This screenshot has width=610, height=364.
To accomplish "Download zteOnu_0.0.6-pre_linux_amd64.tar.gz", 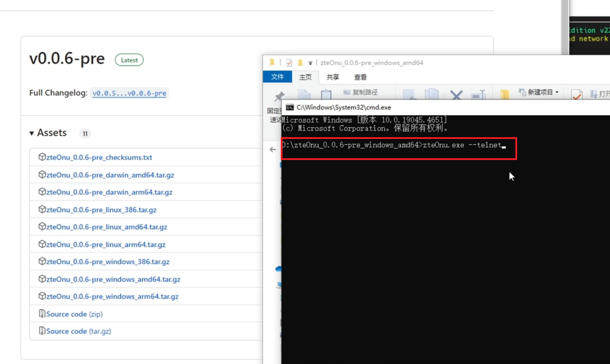I will (x=107, y=227).
